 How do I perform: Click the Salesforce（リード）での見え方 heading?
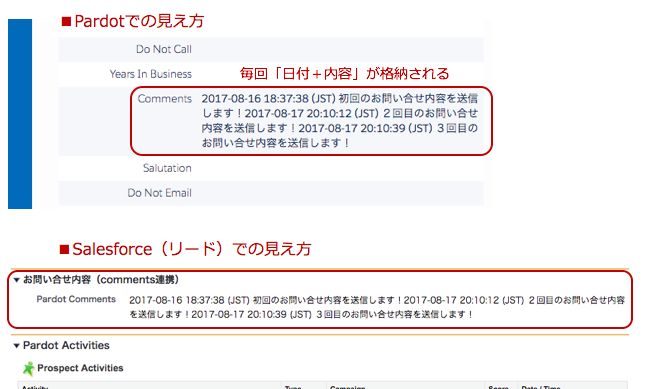click(185, 249)
